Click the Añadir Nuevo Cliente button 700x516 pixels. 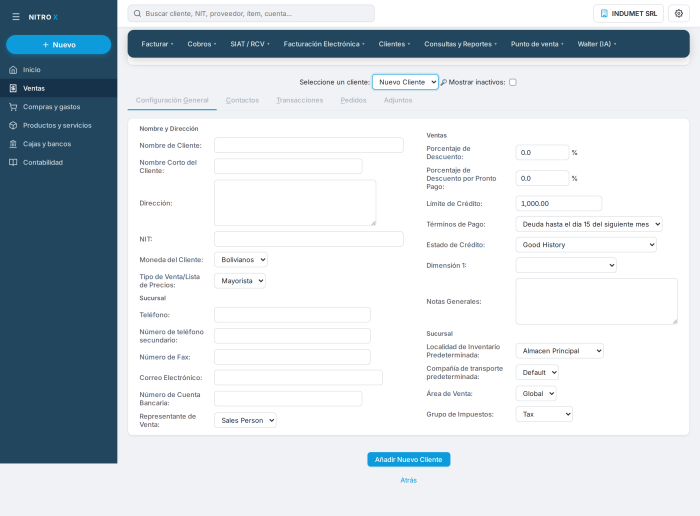[408, 459]
